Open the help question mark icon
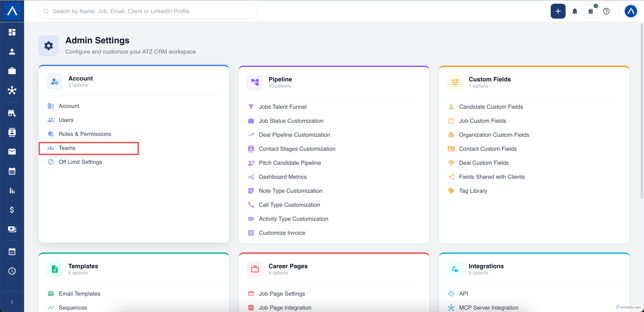 coord(606,11)
